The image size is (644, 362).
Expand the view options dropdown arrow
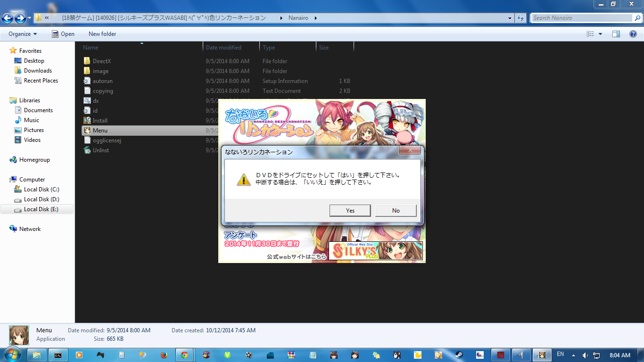600,34
